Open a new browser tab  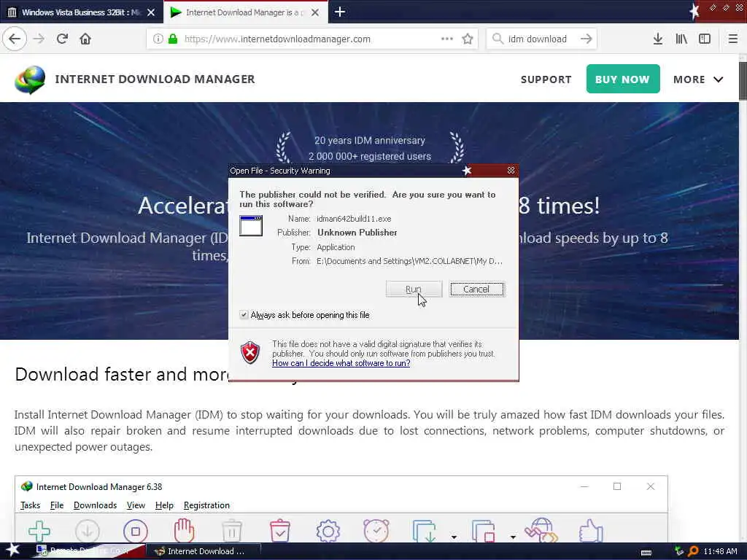coord(340,12)
